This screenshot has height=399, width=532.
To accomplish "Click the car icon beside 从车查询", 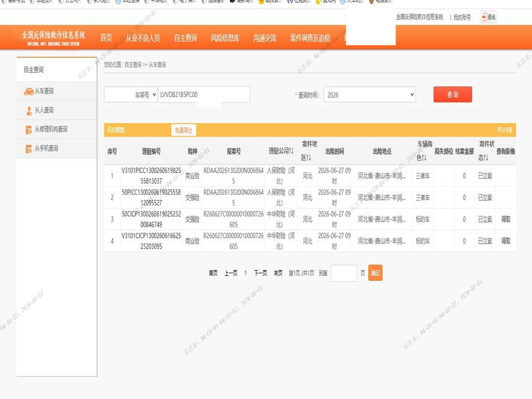I will tap(29, 91).
